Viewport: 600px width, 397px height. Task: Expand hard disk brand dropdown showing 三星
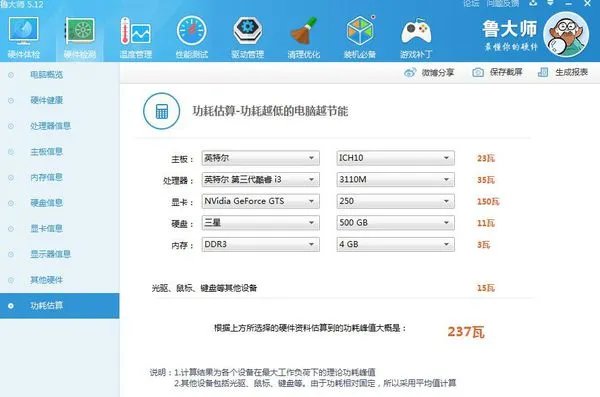pyautogui.click(x=261, y=223)
